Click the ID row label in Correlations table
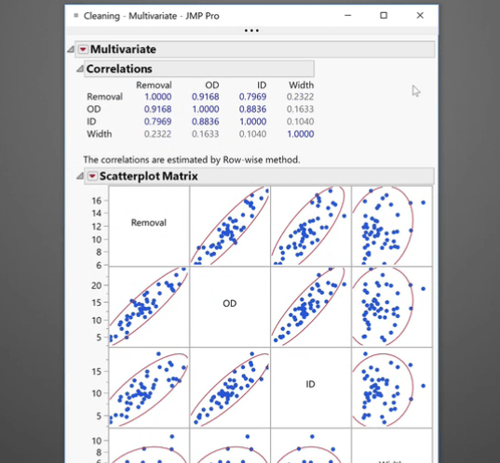The width and height of the screenshot is (500, 463). pyautogui.click(x=91, y=122)
